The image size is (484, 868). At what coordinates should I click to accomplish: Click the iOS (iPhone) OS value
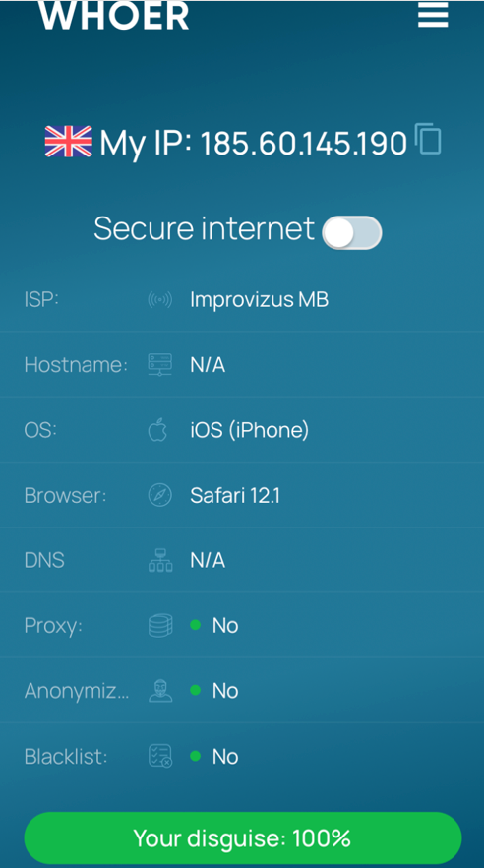tap(250, 431)
